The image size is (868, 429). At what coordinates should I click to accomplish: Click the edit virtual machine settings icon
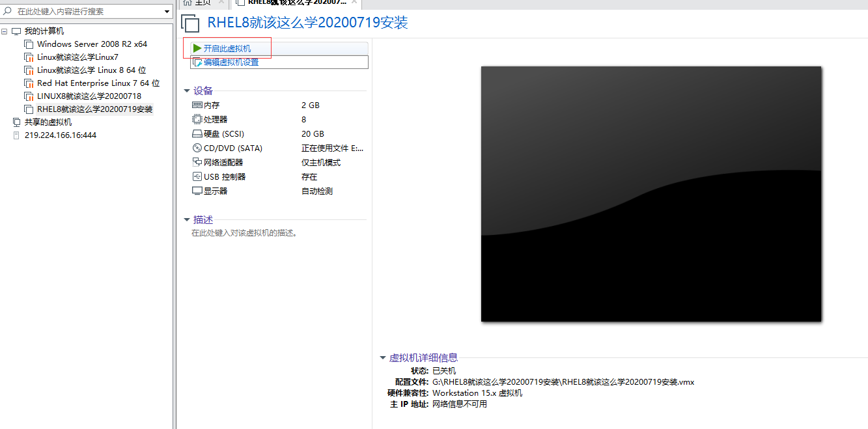tap(197, 62)
